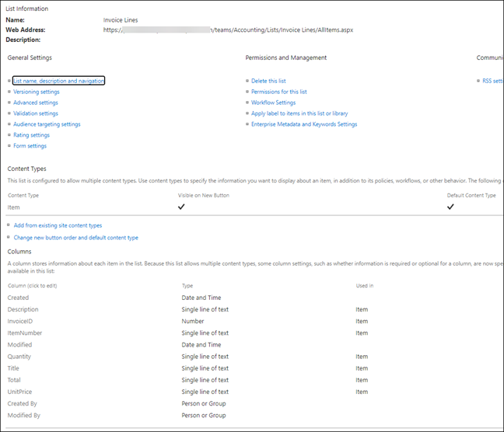This screenshot has height=432, width=504.
Task: Open Apply label to items link
Action: point(299,113)
